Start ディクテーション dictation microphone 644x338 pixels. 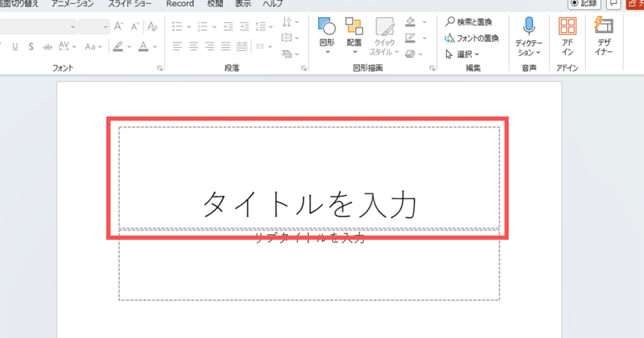(529, 36)
